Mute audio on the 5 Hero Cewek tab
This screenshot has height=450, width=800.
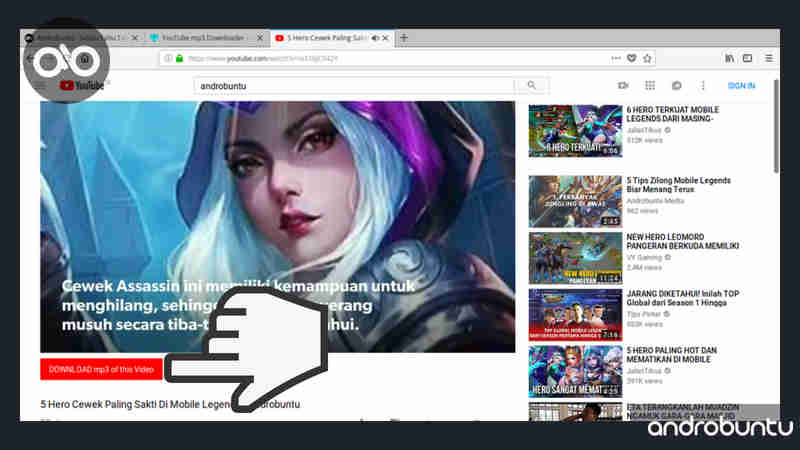(x=376, y=38)
